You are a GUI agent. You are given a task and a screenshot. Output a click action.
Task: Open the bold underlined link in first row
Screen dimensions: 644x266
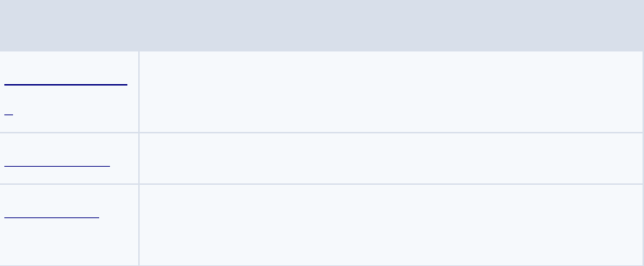pyautogui.click(x=66, y=85)
